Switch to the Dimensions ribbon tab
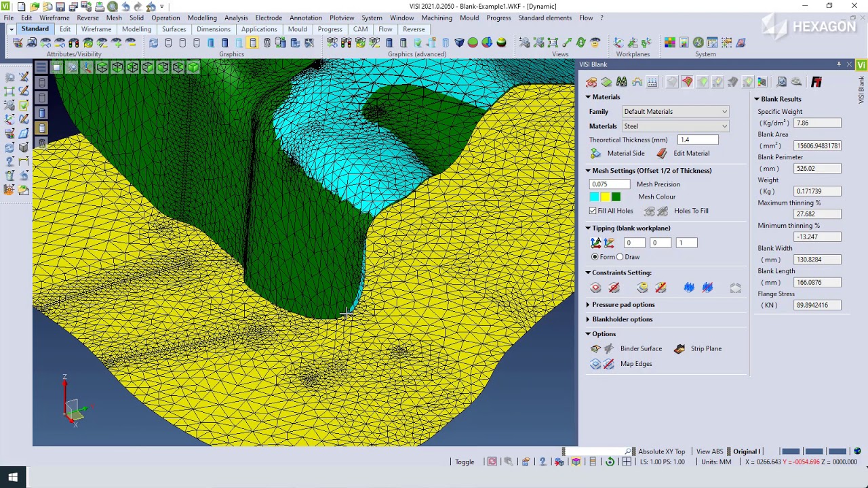This screenshot has width=868, height=488. 214,29
